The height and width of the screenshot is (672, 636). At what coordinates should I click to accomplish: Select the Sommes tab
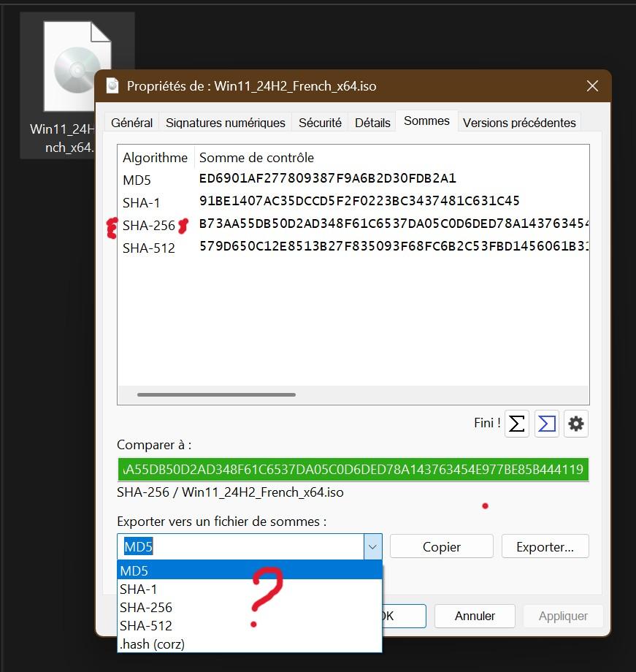click(426, 121)
